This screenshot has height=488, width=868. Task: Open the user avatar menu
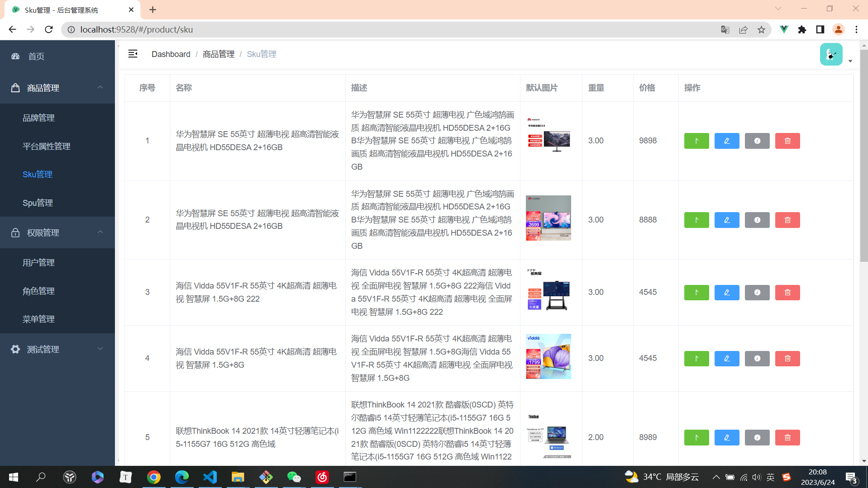click(x=831, y=54)
